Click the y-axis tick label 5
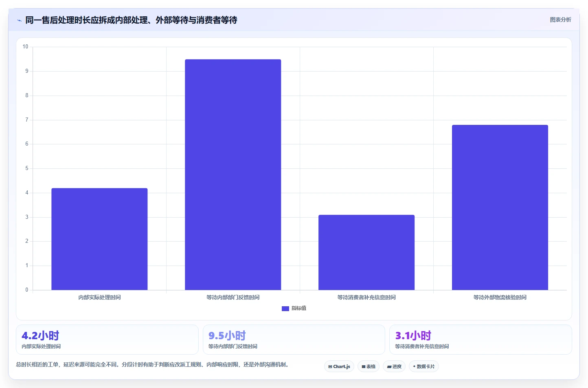Image resolution: width=588 pixels, height=388 pixels. tap(27, 168)
